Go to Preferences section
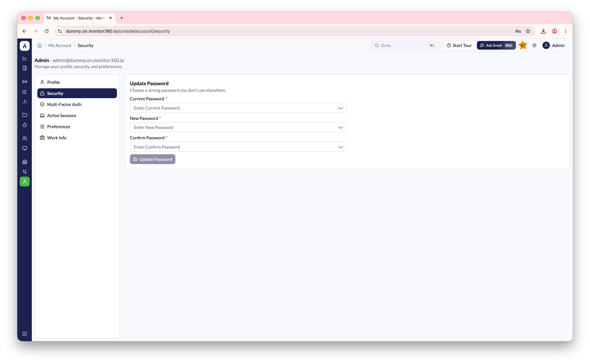590x364 pixels. pos(77,126)
